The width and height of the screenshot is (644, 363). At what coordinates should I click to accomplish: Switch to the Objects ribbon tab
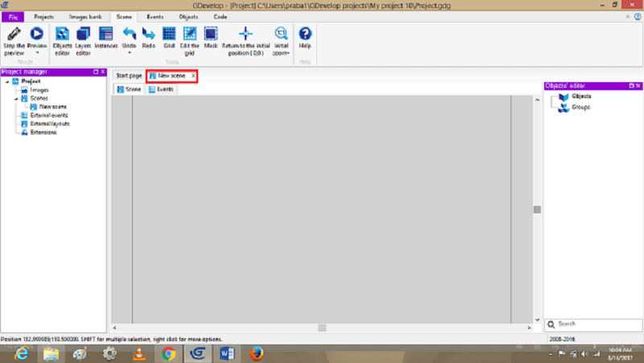[x=188, y=17]
